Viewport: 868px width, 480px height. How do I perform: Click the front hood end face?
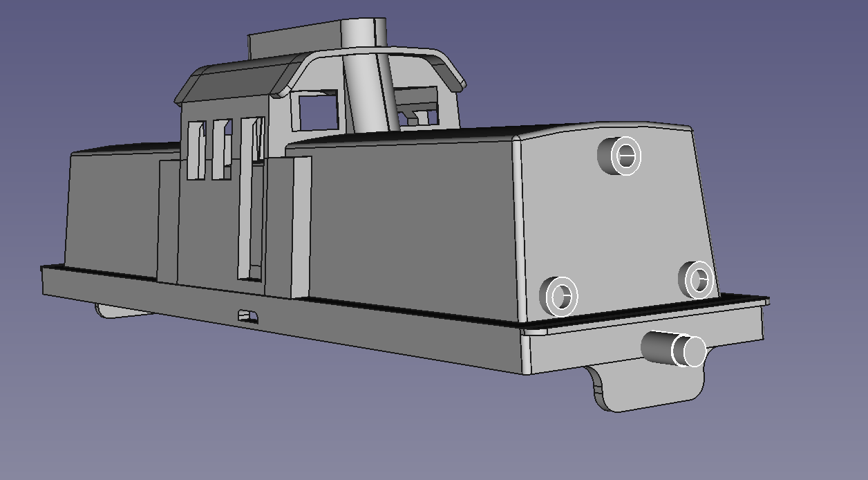(x=615, y=221)
